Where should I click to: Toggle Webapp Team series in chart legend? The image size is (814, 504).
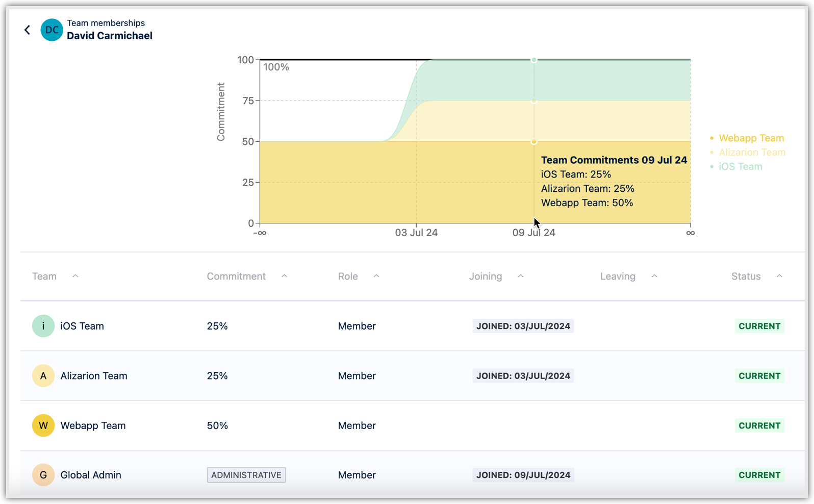751,138
